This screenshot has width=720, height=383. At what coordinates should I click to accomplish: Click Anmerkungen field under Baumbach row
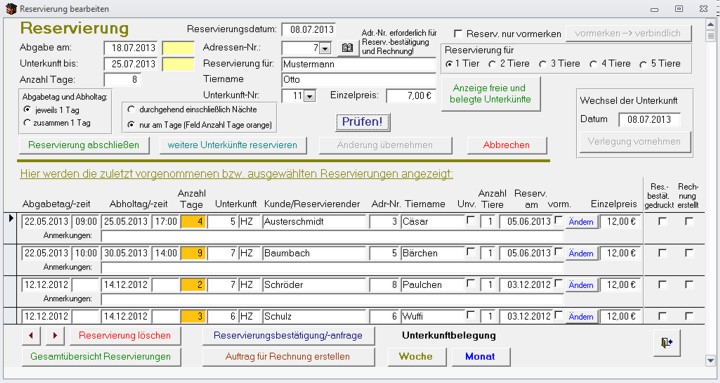(x=332, y=268)
